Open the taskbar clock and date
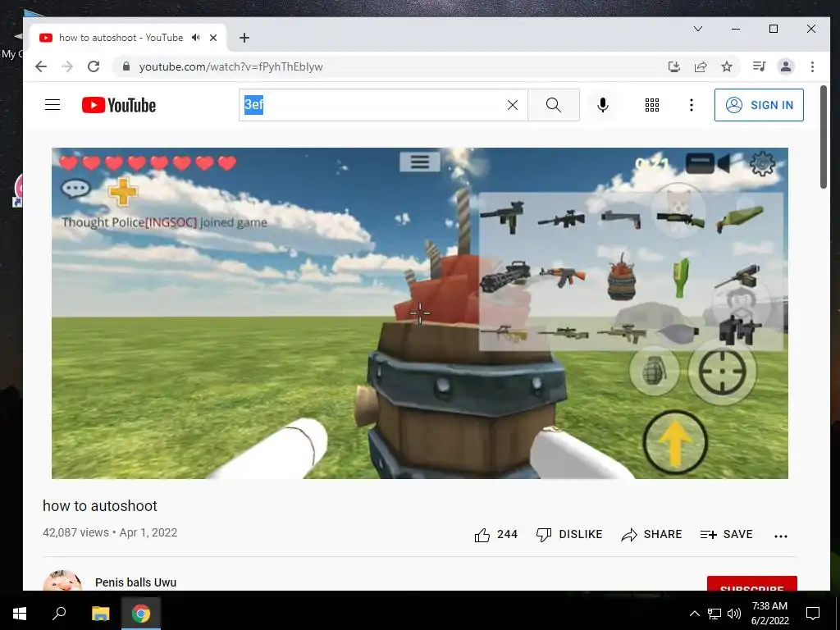This screenshot has height=630, width=840. (769, 614)
